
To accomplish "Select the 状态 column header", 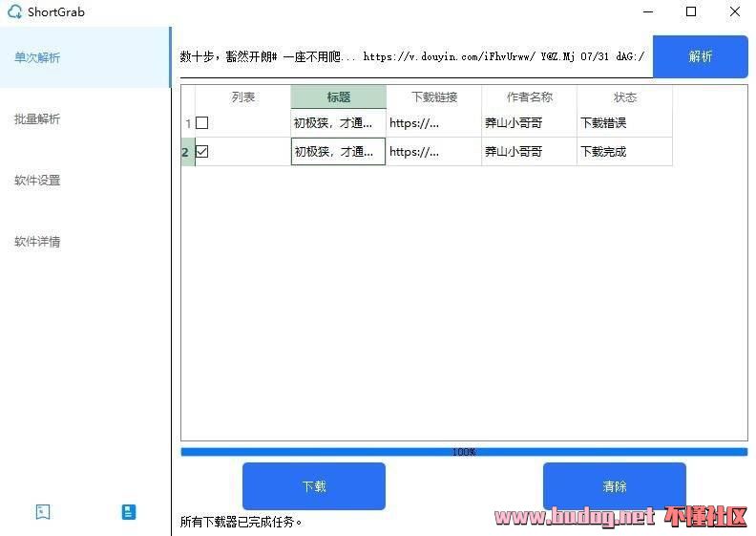I will (x=624, y=96).
